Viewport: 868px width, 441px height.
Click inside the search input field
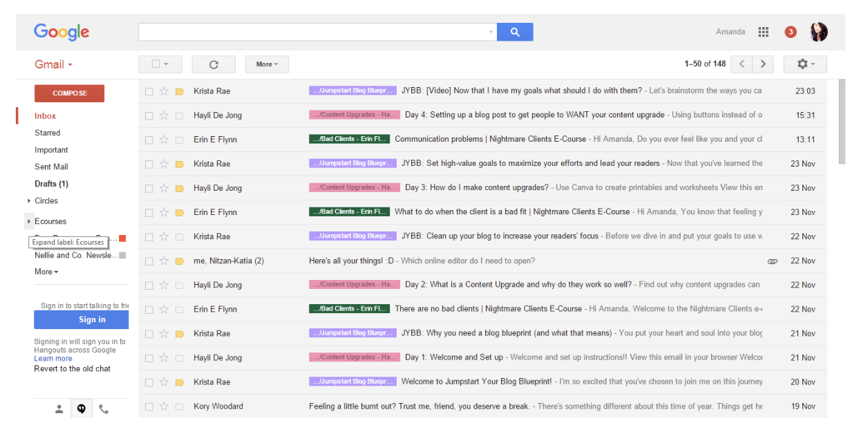click(x=311, y=32)
